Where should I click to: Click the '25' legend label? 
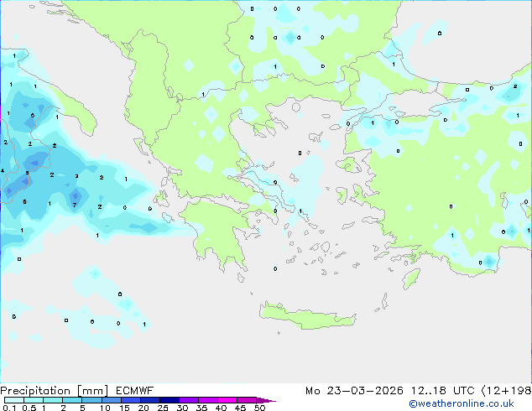(x=163, y=408)
